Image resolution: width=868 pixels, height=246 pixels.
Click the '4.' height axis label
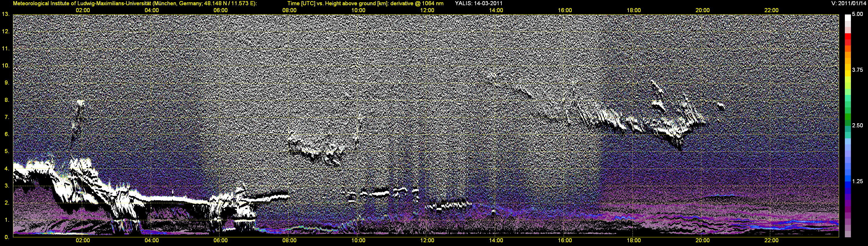(x=7, y=168)
